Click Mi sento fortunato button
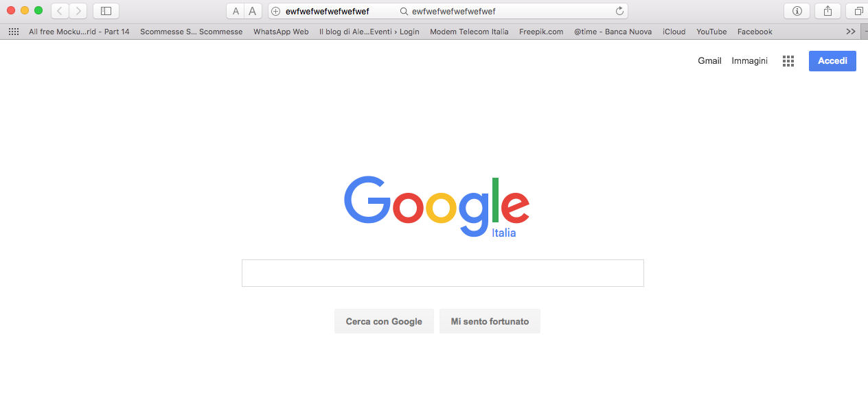868x409 pixels. [490, 321]
